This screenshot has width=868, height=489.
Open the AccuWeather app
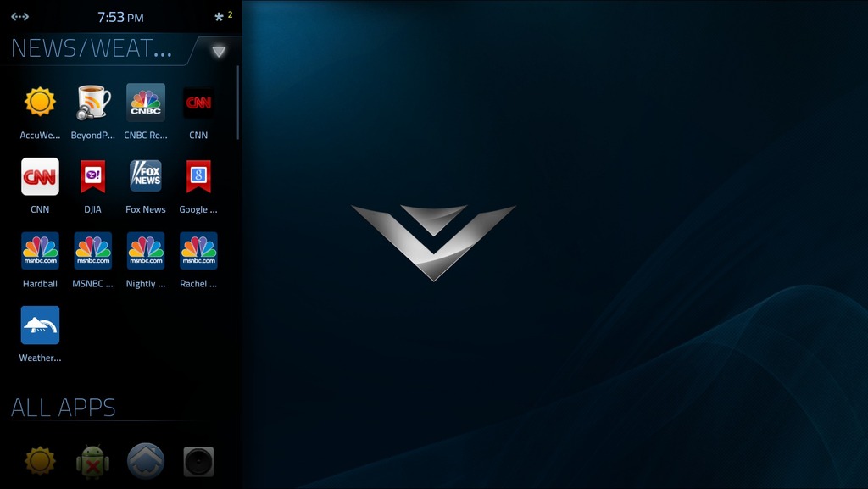40,103
